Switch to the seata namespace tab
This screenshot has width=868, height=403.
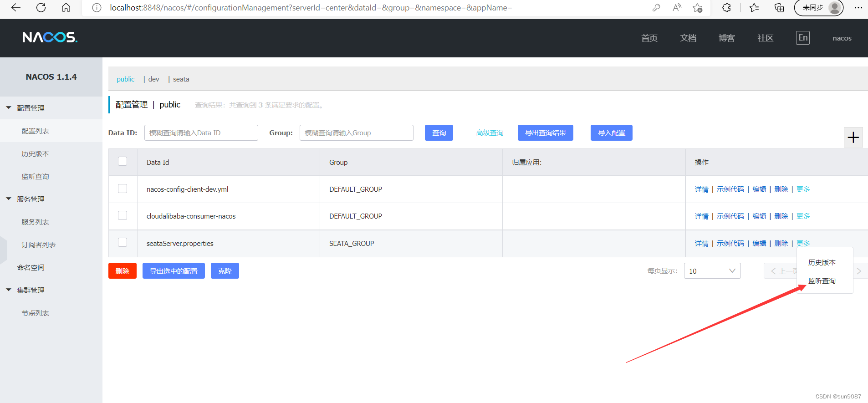coord(181,79)
